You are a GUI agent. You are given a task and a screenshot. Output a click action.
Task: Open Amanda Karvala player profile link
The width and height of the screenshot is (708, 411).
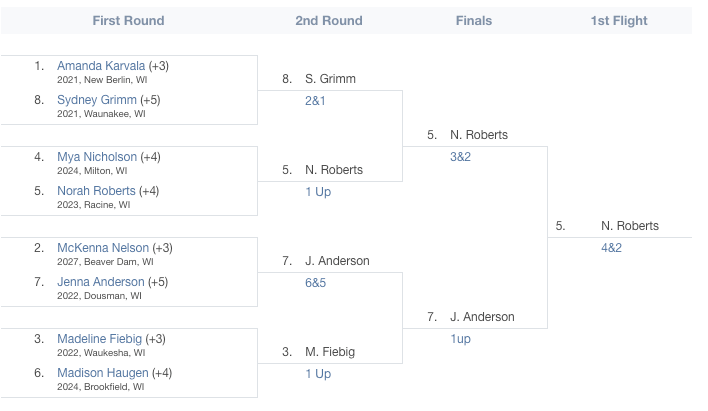click(101, 66)
